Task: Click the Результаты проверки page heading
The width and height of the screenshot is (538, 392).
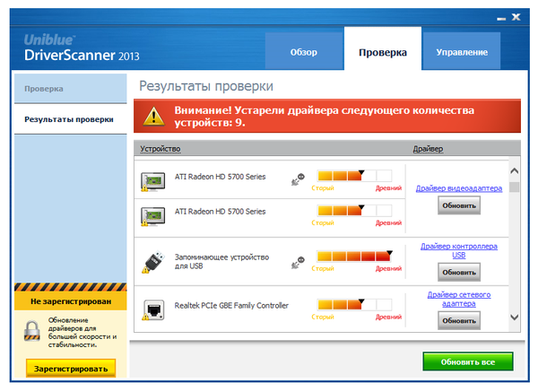Action: pyautogui.click(x=206, y=86)
